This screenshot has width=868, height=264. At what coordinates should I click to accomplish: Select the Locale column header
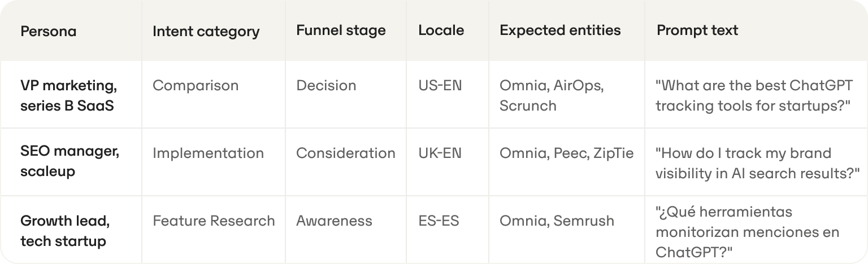point(441,30)
